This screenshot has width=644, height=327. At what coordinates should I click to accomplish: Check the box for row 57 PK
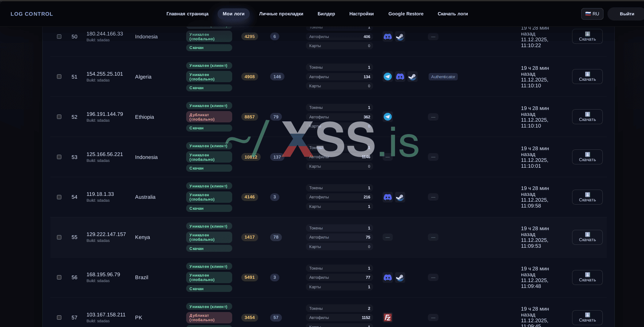(59, 318)
